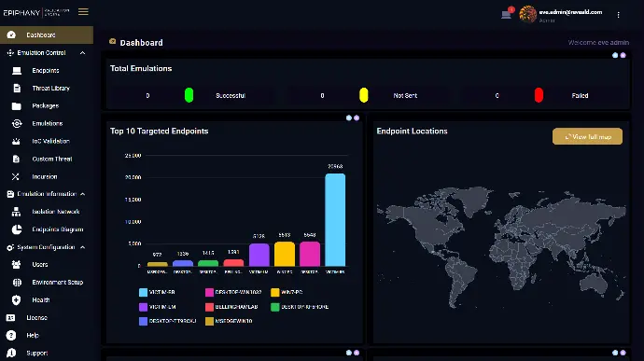Collapse the Emulation Information section chevron
The height and width of the screenshot is (361, 644).
(x=82, y=194)
